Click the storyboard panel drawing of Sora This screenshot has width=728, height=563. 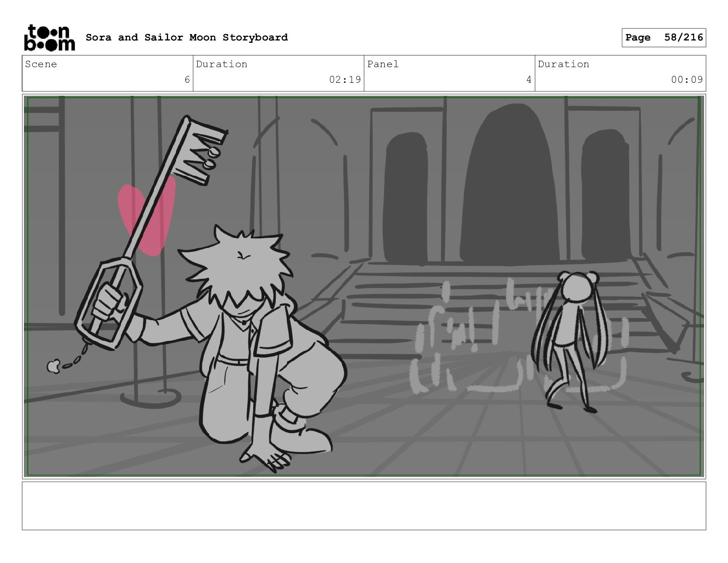pyautogui.click(x=364, y=286)
